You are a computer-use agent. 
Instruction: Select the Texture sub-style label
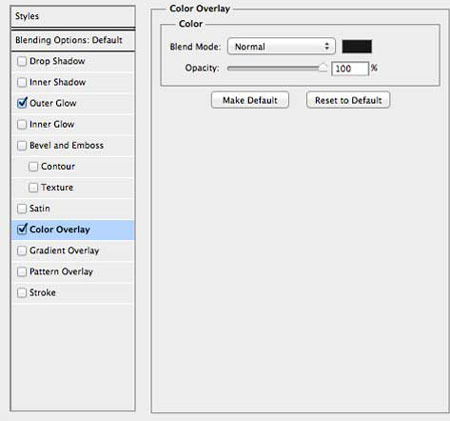point(57,187)
